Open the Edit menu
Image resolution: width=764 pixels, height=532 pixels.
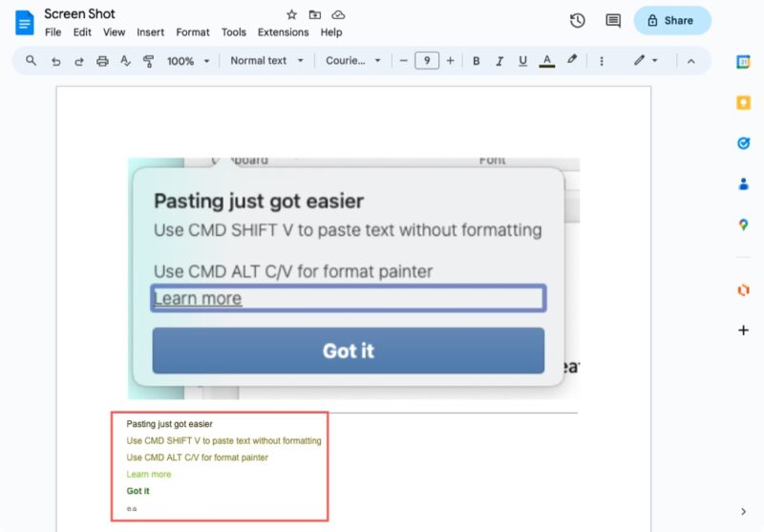[82, 32]
